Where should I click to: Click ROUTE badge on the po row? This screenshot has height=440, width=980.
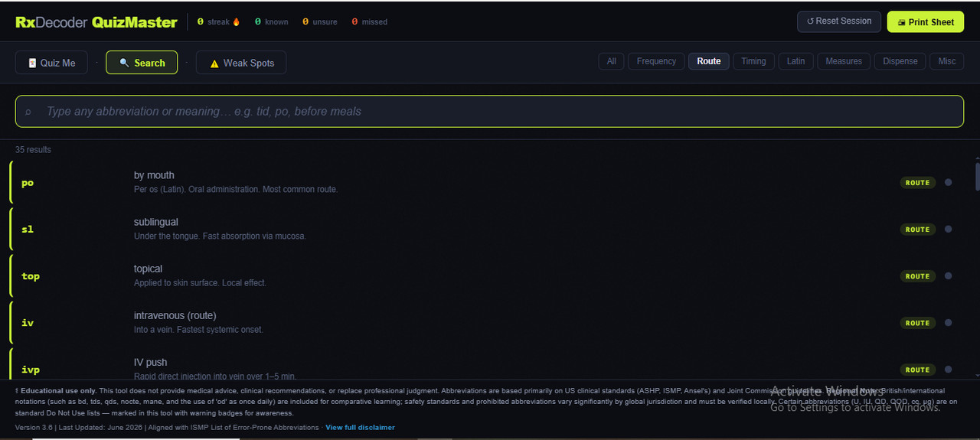click(x=917, y=182)
